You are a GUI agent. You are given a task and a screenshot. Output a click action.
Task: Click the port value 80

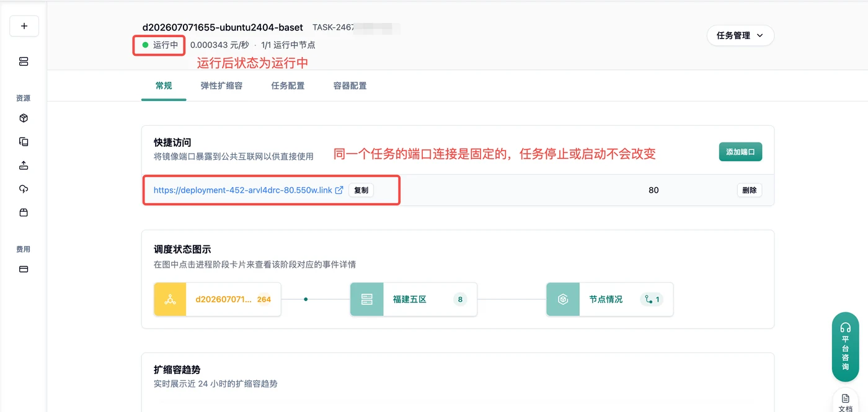[x=653, y=190]
